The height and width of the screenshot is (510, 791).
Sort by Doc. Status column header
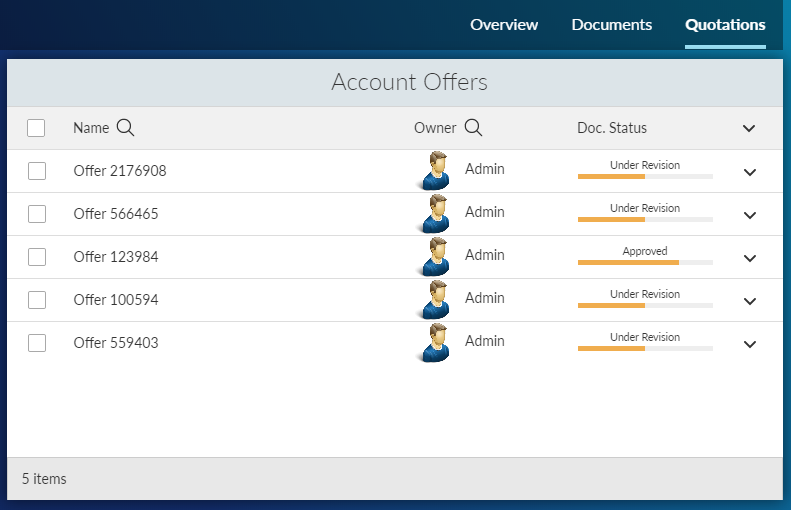612,128
